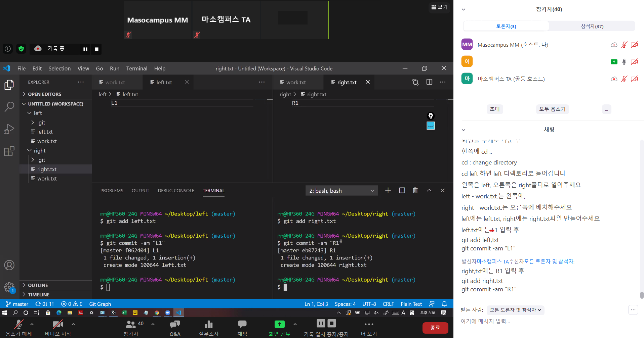Open the Accounts icon in activity bar
This screenshot has width=644, height=338.
tap(9, 265)
